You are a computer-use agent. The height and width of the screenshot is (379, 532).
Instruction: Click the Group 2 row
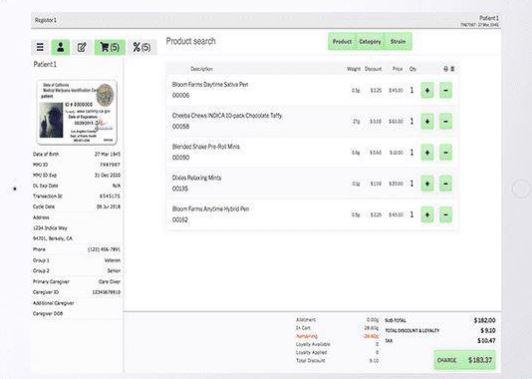[77, 271]
